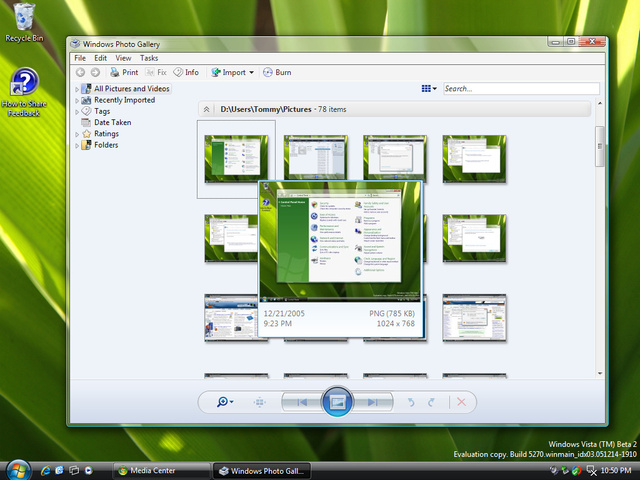Image resolution: width=640 pixels, height=480 pixels.
Task: Click the Import toolbar button
Action: click(229, 72)
